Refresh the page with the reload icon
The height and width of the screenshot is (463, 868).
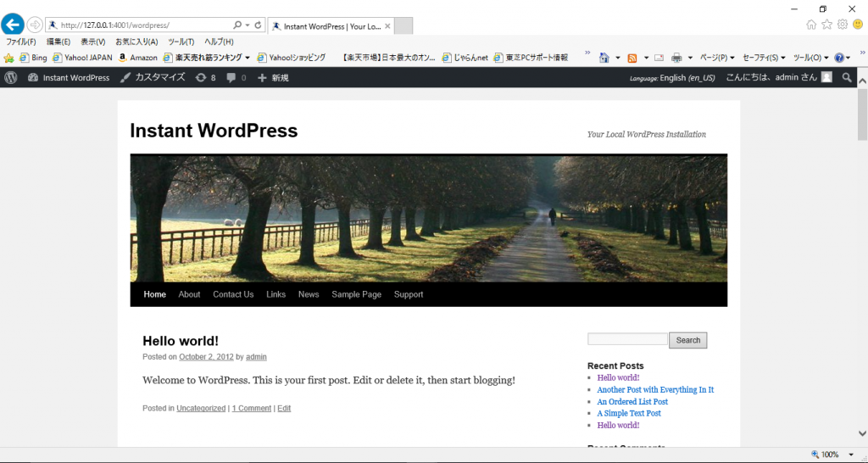point(259,25)
